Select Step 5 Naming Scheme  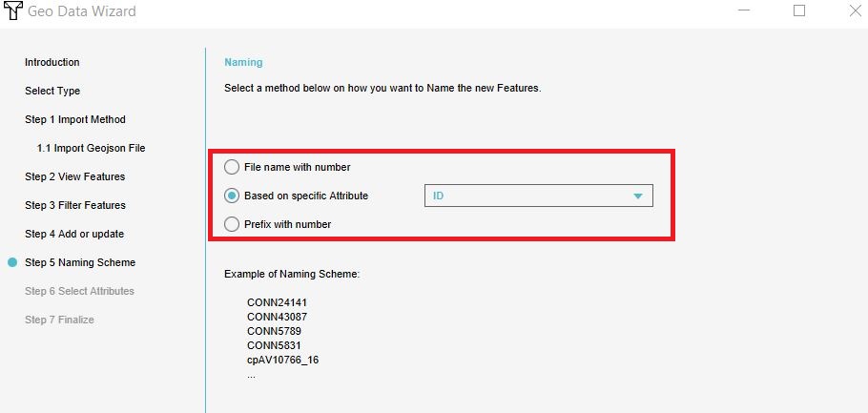[80, 262]
